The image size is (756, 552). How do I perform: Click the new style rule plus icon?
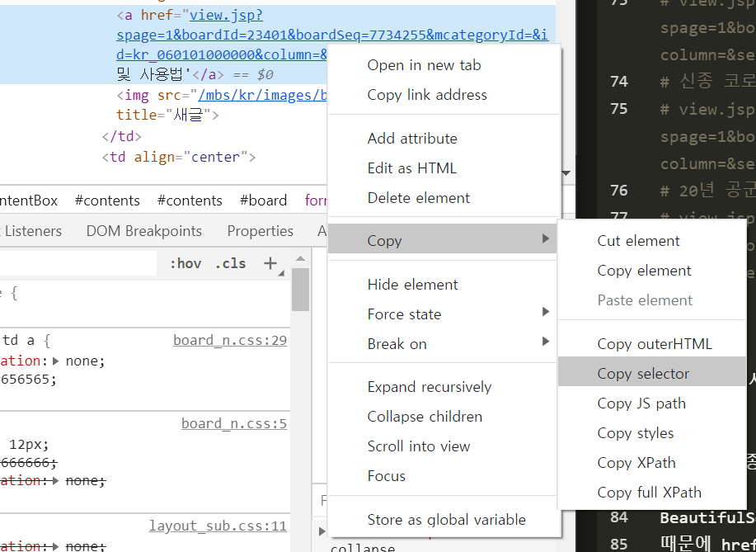[270, 262]
